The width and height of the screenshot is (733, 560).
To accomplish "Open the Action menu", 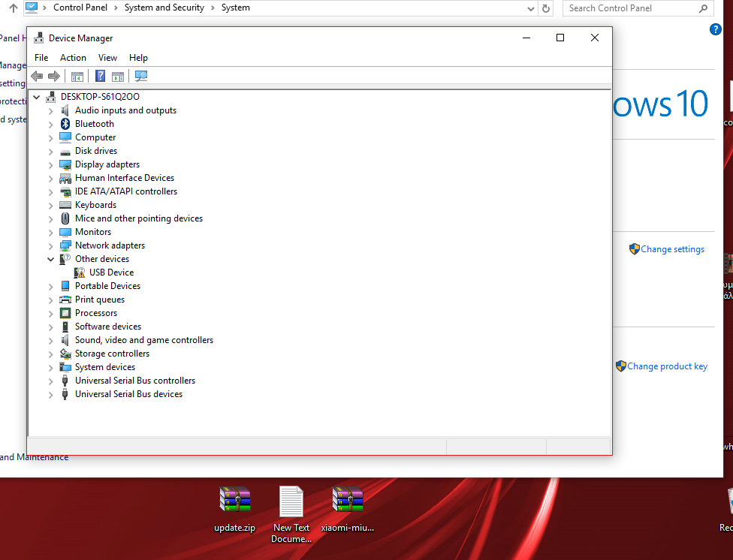I will (x=73, y=58).
